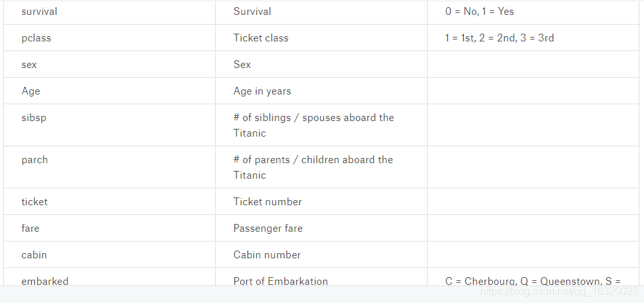Select the 'Cabin number' definition

[267, 254]
